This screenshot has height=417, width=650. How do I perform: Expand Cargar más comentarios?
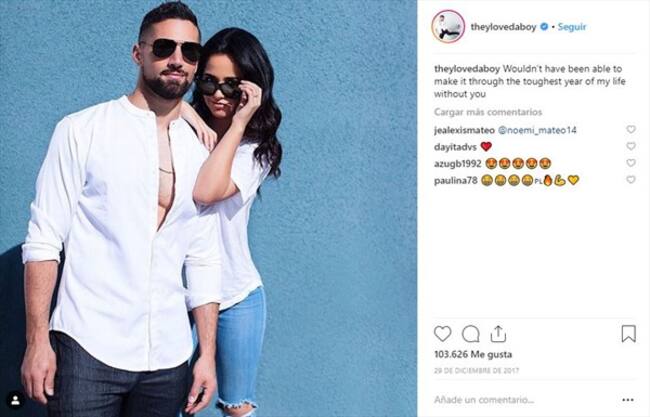coord(488,112)
